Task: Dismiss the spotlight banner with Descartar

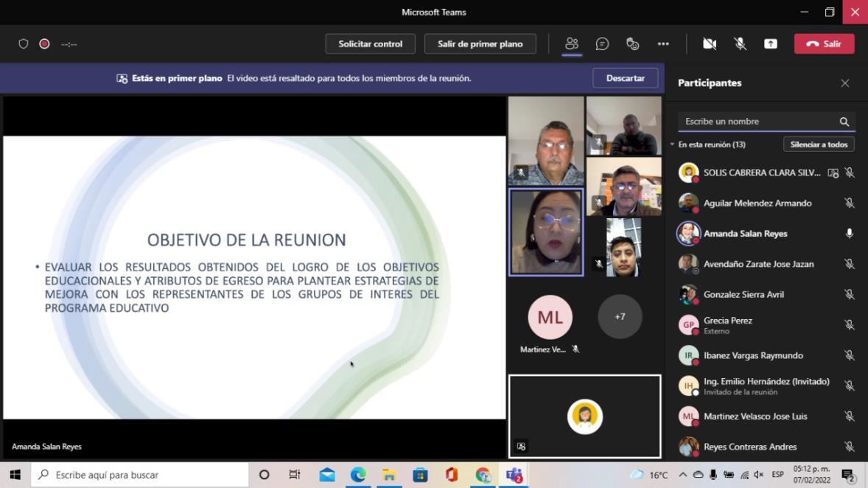Action: [x=625, y=78]
